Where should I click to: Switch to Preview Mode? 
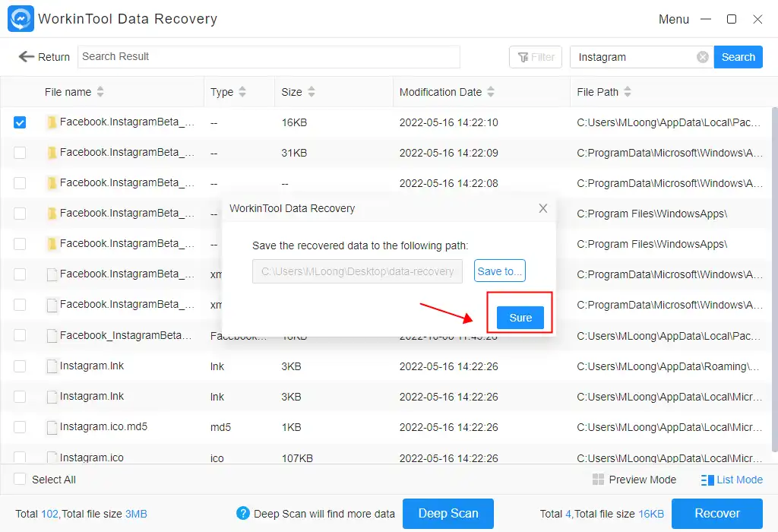[634, 480]
